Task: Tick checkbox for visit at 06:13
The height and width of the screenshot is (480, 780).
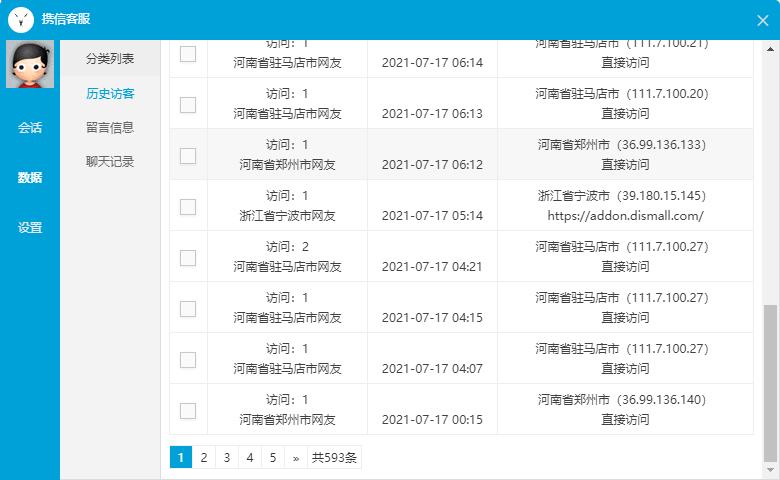Action: [188, 105]
